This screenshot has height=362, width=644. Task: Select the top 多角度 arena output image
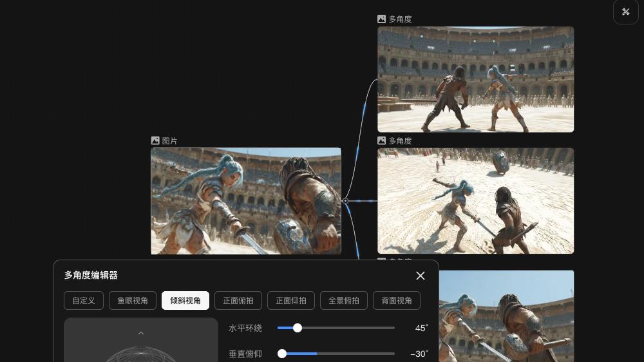pos(475,79)
